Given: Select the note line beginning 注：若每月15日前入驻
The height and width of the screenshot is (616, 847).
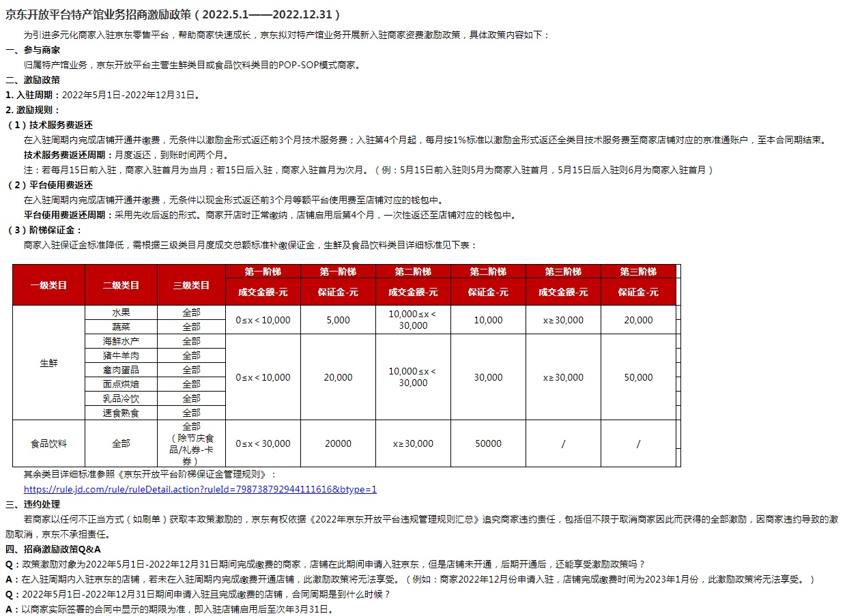Looking at the screenshot, I should [x=369, y=170].
